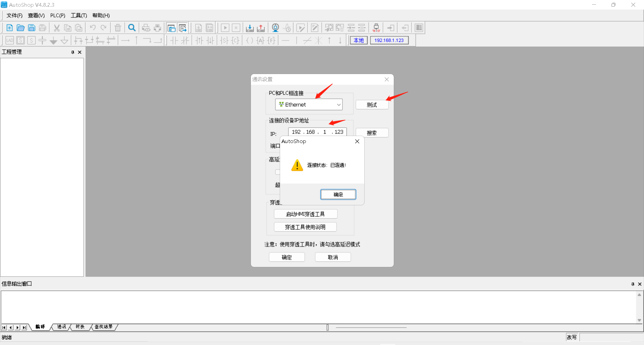Close the 工程管理 panel
The height and width of the screenshot is (345, 644).
click(80, 52)
